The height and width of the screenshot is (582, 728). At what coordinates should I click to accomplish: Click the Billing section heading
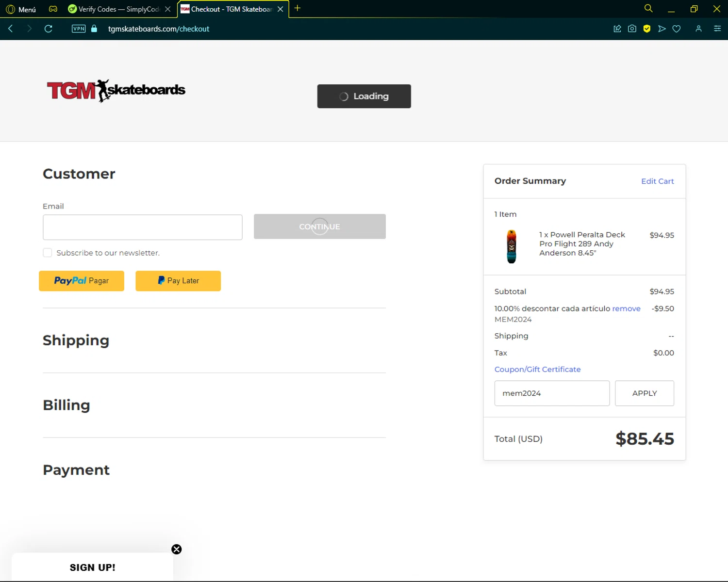[x=66, y=405]
